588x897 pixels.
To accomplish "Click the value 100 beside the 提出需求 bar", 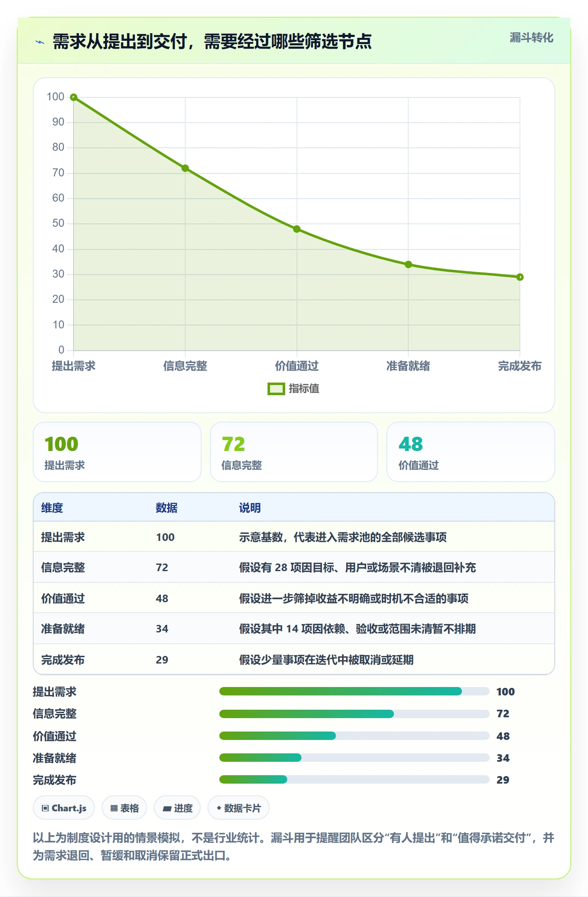I will (505, 692).
